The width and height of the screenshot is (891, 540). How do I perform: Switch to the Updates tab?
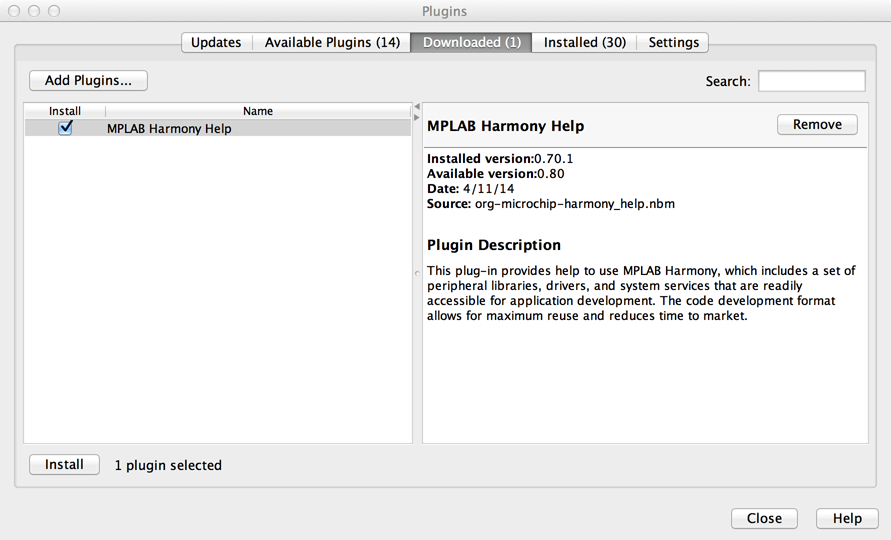pyautogui.click(x=216, y=42)
